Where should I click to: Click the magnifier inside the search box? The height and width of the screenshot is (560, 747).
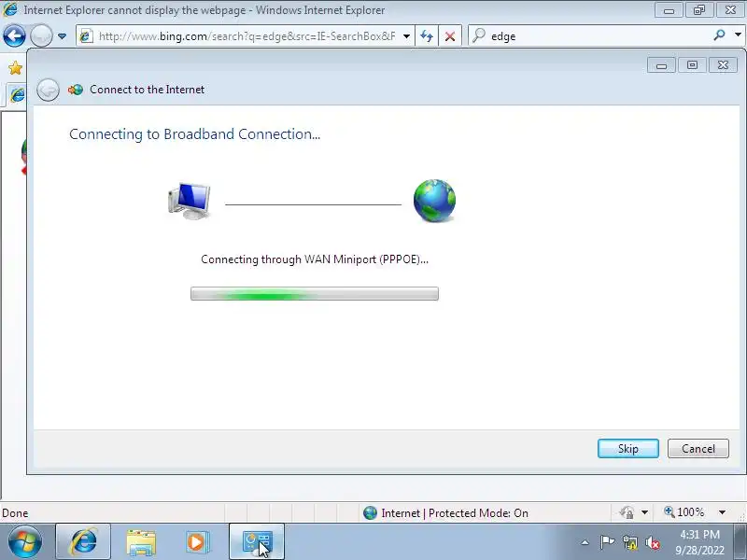pyautogui.click(x=479, y=35)
